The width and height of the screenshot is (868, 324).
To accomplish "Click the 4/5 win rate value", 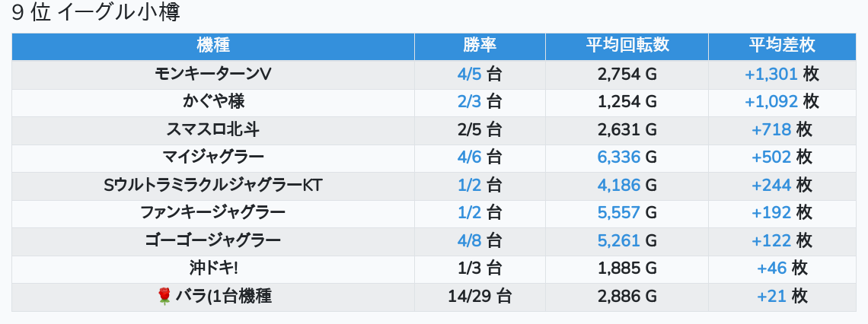I will tap(470, 74).
